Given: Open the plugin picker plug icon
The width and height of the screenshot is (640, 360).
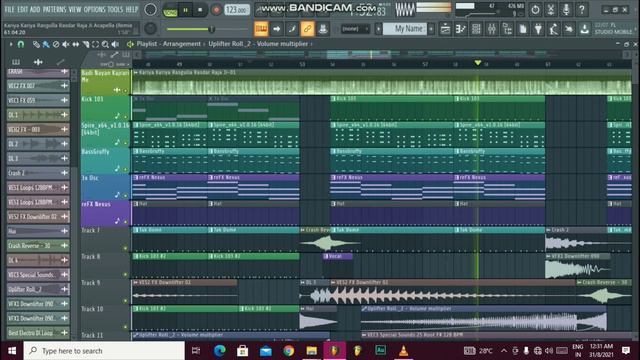Looking at the screenshot, I should [538, 29].
